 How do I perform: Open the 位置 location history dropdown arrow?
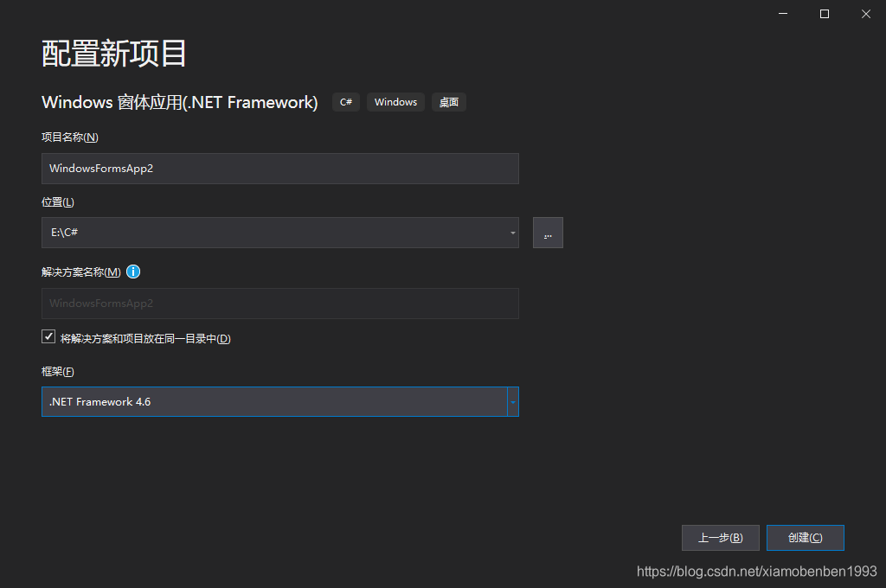click(x=511, y=233)
